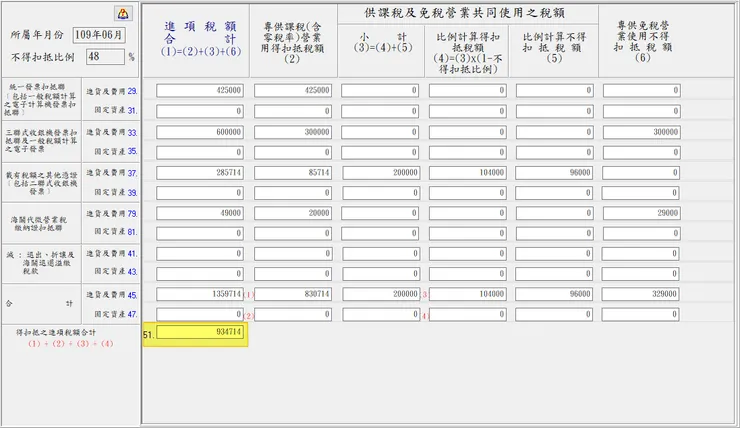This screenshot has height=428, width=740.
Task: Select row 37 total field showing 285714
Action: tap(200, 173)
